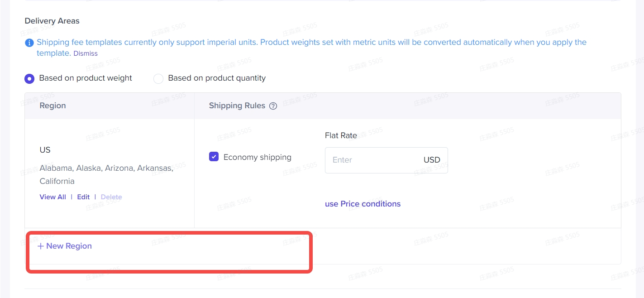Click the Region column header
644x298 pixels.
tap(53, 106)
